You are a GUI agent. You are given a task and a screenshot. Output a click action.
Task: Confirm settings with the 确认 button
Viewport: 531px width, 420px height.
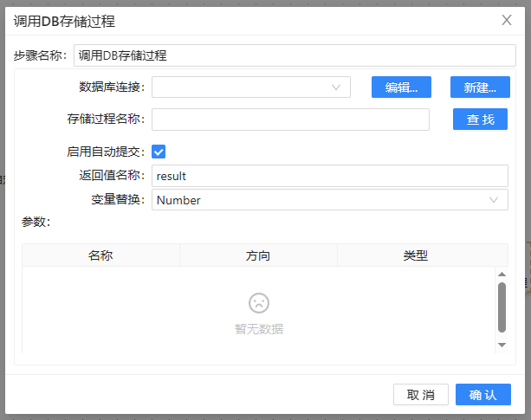click(482, 395)
